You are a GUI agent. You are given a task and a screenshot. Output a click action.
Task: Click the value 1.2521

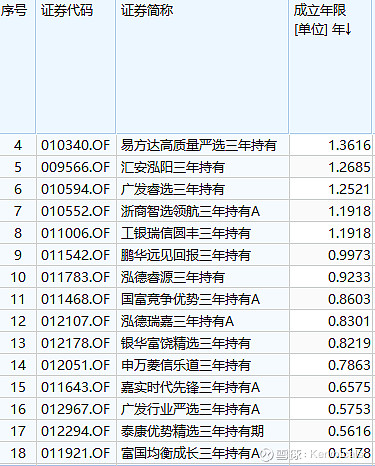(x=349, y=189)
